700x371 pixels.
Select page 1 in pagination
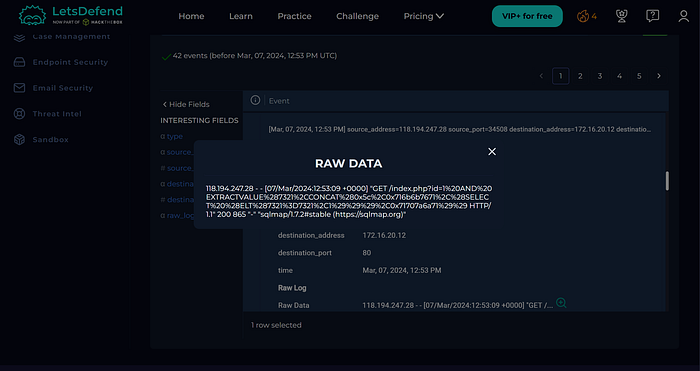click(x=561, y=76)
